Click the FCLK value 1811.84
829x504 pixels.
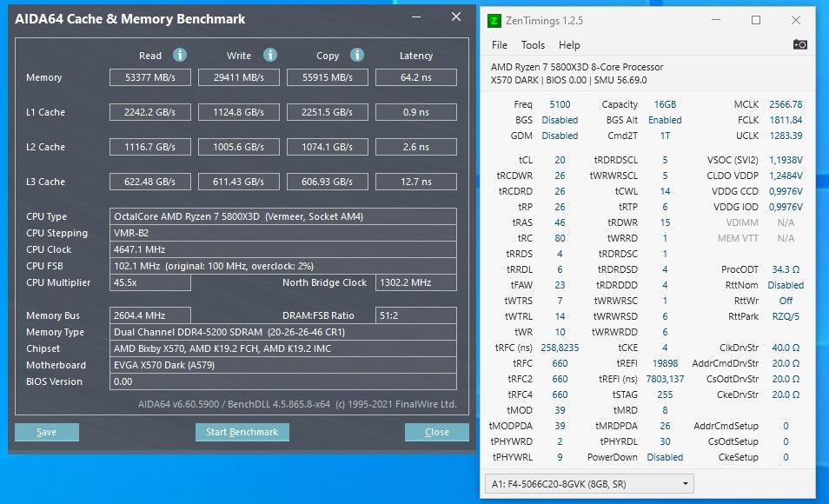pos(786,120)
